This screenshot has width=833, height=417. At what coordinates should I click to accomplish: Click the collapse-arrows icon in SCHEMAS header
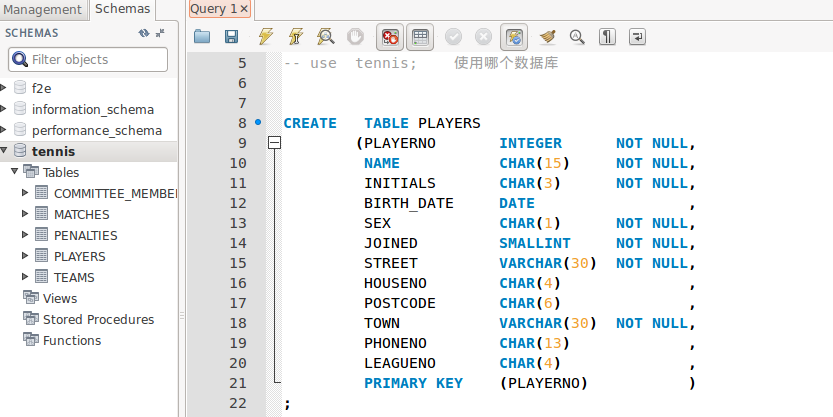[160, 33]
